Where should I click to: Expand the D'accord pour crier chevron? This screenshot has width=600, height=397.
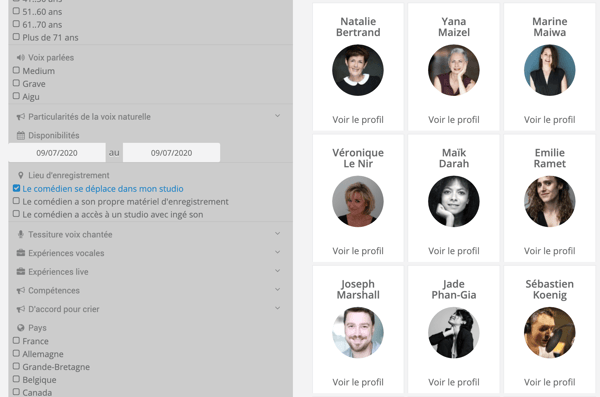click(x=278, y=309)
